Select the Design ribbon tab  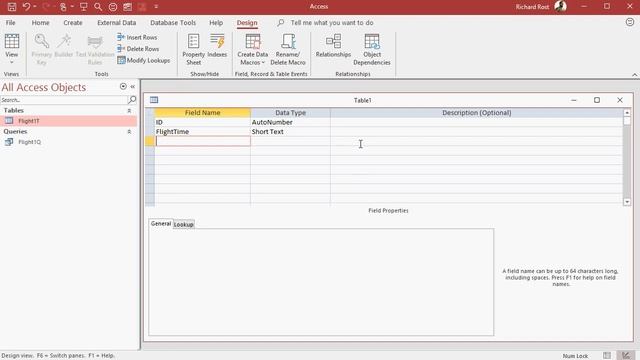coord(247,23)
